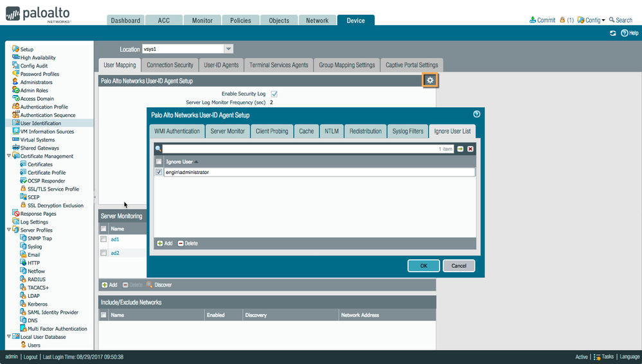Cancel the User-ID Agent Setup dialog
The image size is (642, 364).
459,266
